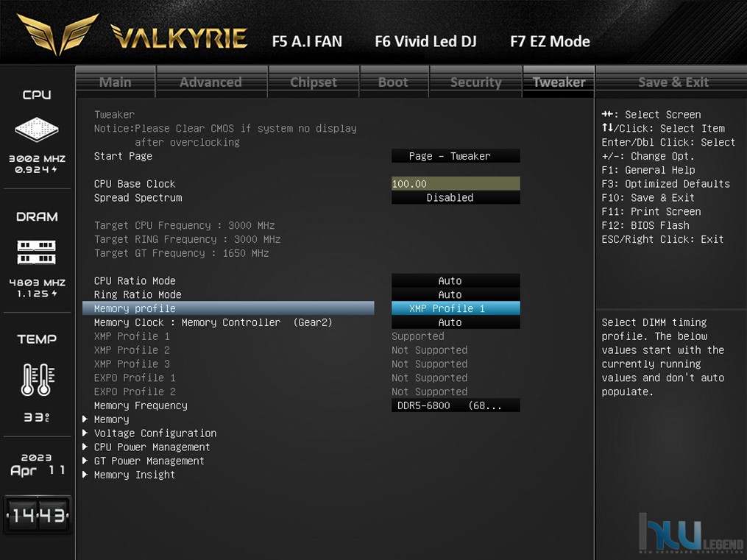Select the Ring Ratio Mode label
Image resolution: width=747 pixels, height=560 pixels.
pyautogui.click(x=138, y=295)
